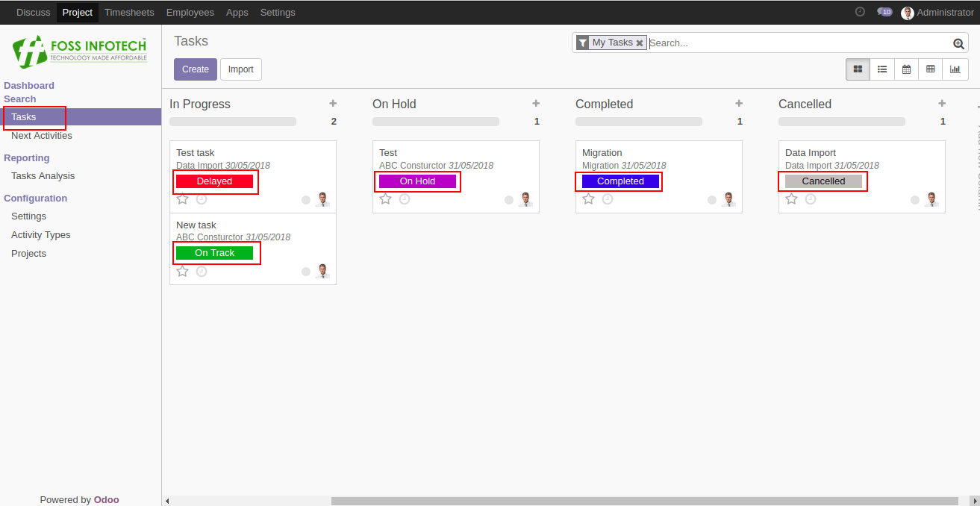Image resolution: width=980 pixels, height=506 pixels.
Task: Open the activity clock on the Migration card
Action: coord(608,199)
